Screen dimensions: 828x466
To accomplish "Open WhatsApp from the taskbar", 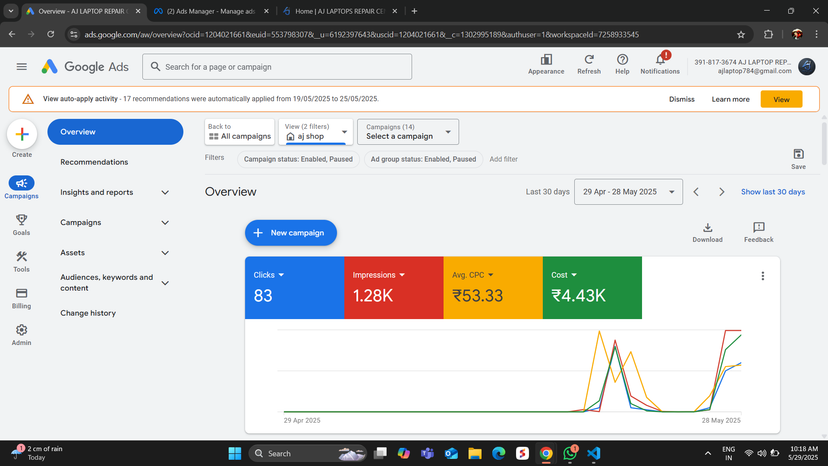I will pos(570,453).
